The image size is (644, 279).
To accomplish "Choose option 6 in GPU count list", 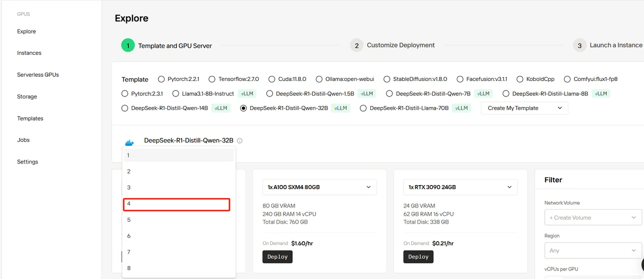I will click(179, 236).
